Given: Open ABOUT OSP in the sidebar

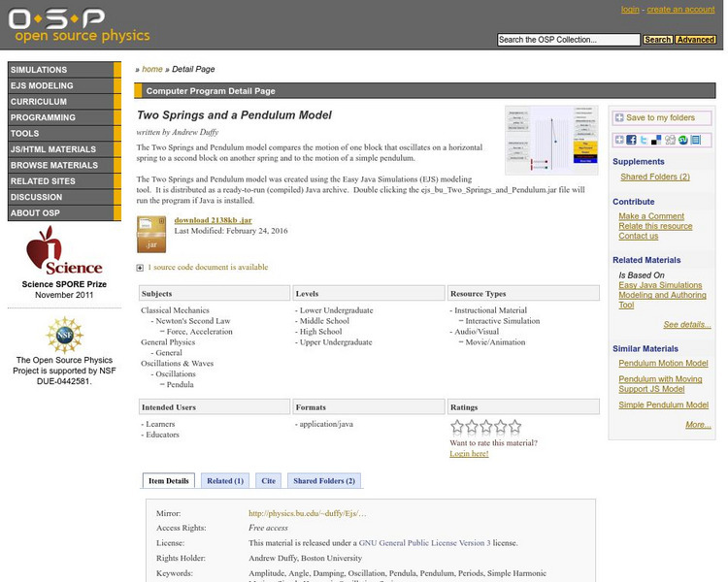Looking at the screenshot, I should pos(64,213).
